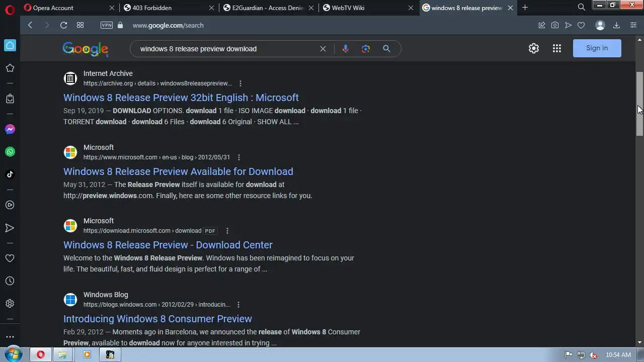Open sidebar Settings gear icon

tap(10, 304)
